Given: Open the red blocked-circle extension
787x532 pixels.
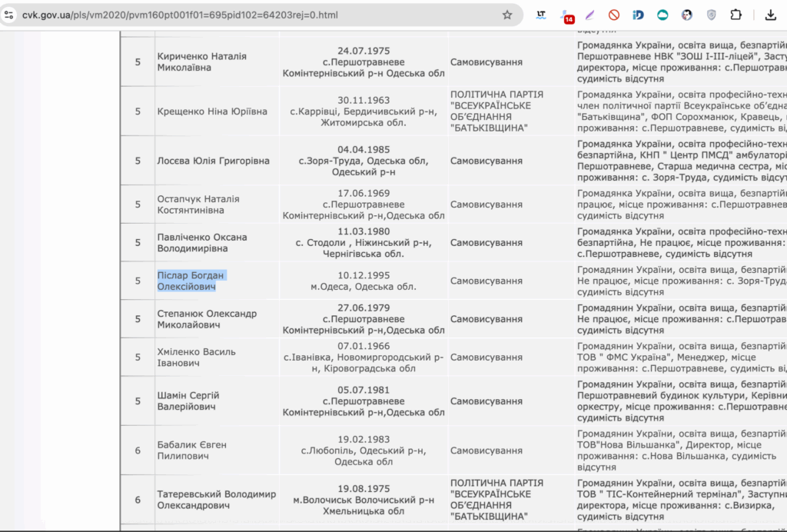Looking at the screenshot, I should [614, 15].
